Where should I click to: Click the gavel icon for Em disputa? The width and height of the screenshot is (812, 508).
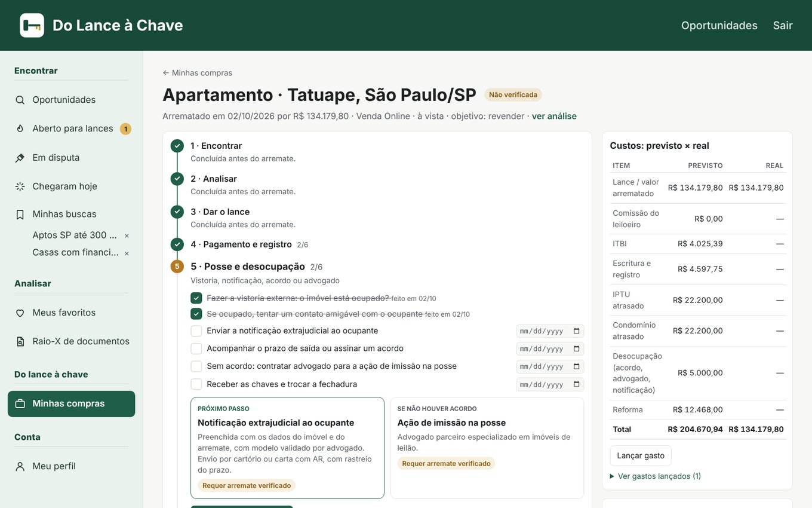tap(20, 158)
